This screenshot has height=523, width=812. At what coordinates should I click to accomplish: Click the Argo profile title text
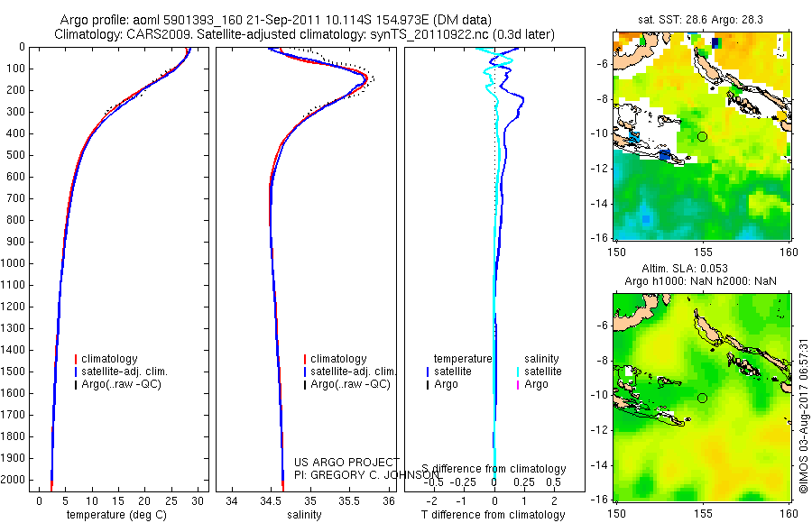pos(275,20)
